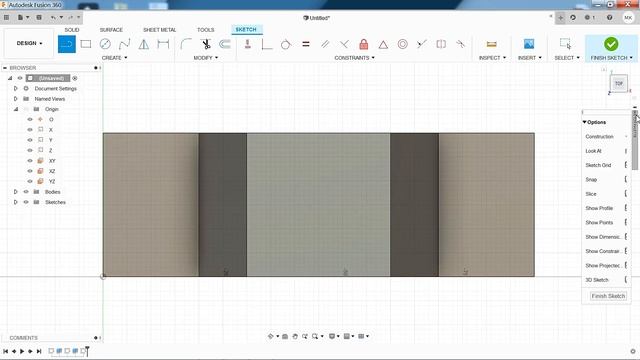Open the Help question mark icon

click(609, 18)
